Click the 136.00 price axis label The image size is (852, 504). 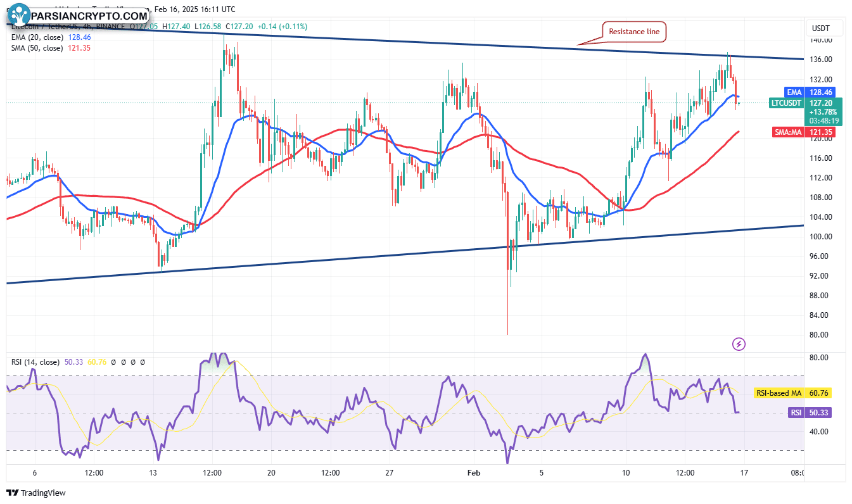click(822, 60)
